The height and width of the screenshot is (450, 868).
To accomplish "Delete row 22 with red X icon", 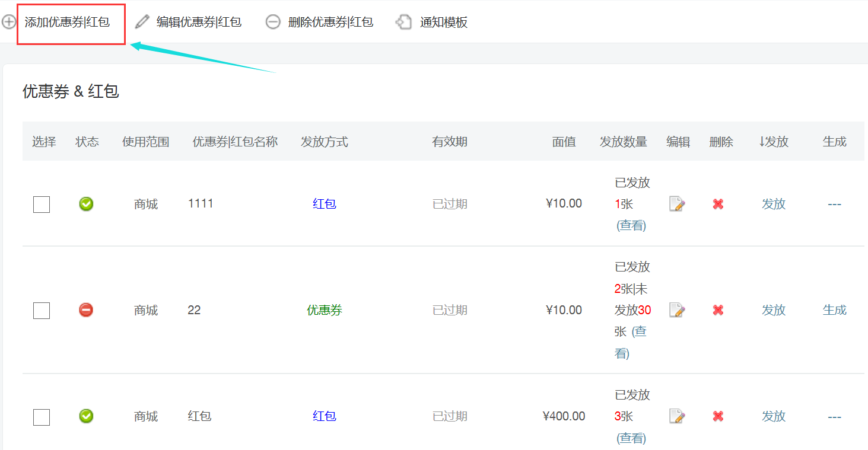I will (718, 309).
